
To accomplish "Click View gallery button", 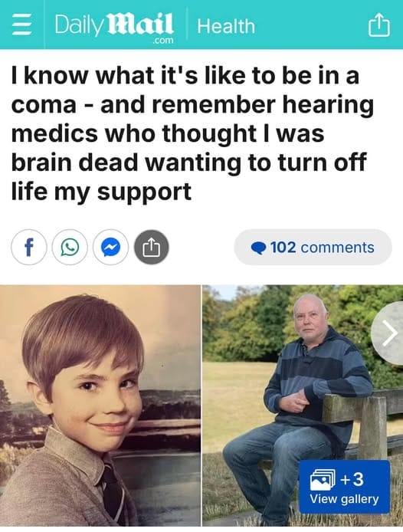I will pyautogui.click(x=344, y=487).
